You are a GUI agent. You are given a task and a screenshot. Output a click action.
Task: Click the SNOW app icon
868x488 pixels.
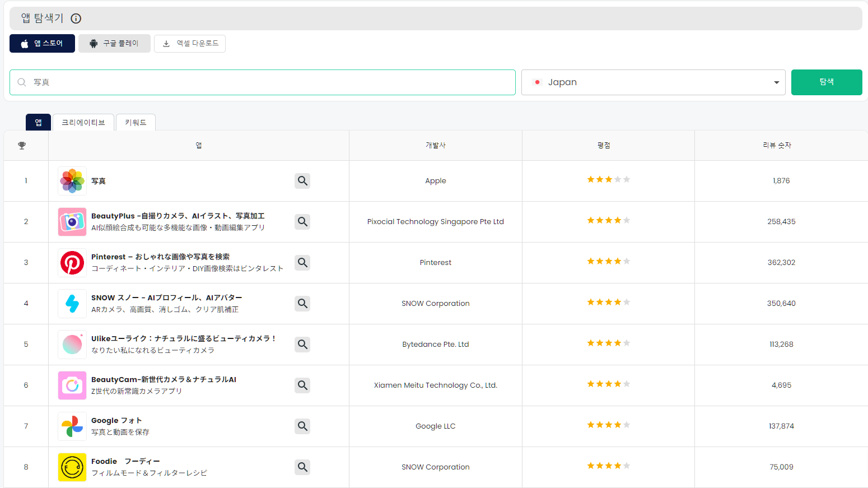(72, 304)
